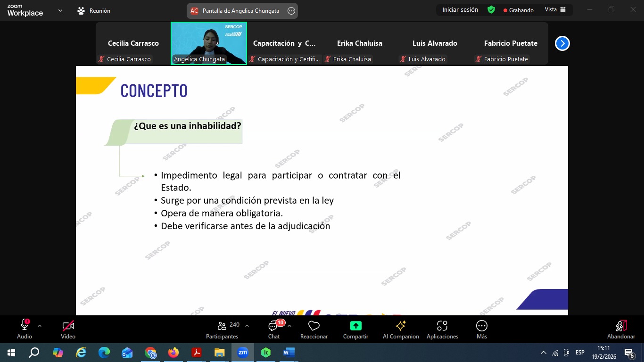644x362 pixels.
Task: Turn on camera with Vídeo button
Action: tap(68, 326)
